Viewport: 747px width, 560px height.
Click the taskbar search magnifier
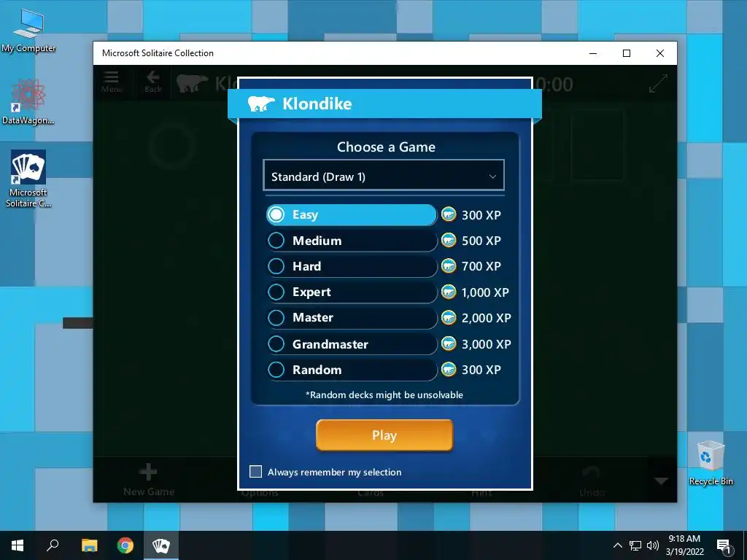53,545
